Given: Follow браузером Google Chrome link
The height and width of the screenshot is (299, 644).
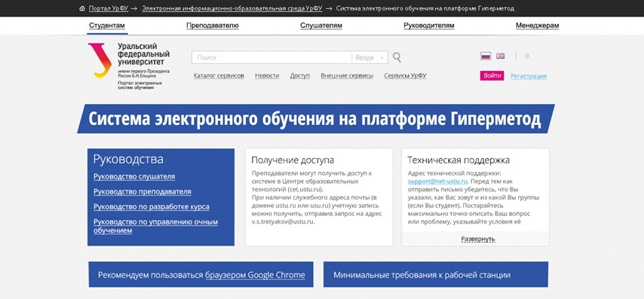Looking at the screenshot, I should 255,274.
